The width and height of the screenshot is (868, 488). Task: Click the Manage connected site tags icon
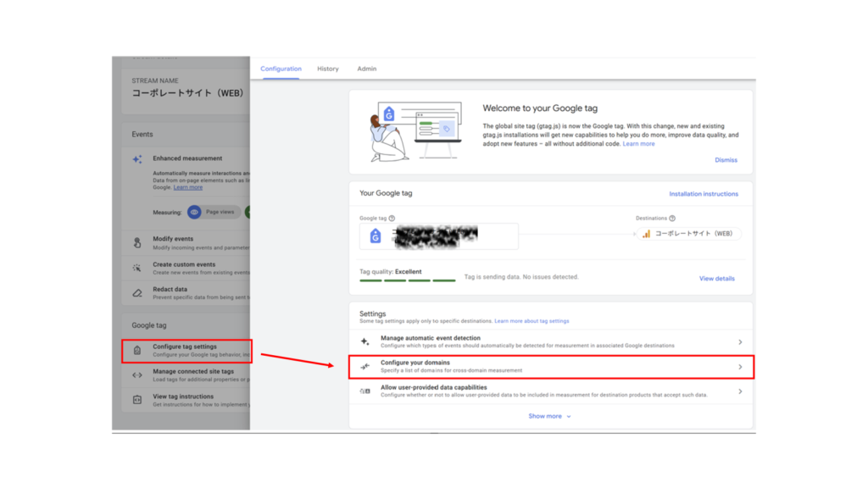pyautogui.click(x=137, y=375)
